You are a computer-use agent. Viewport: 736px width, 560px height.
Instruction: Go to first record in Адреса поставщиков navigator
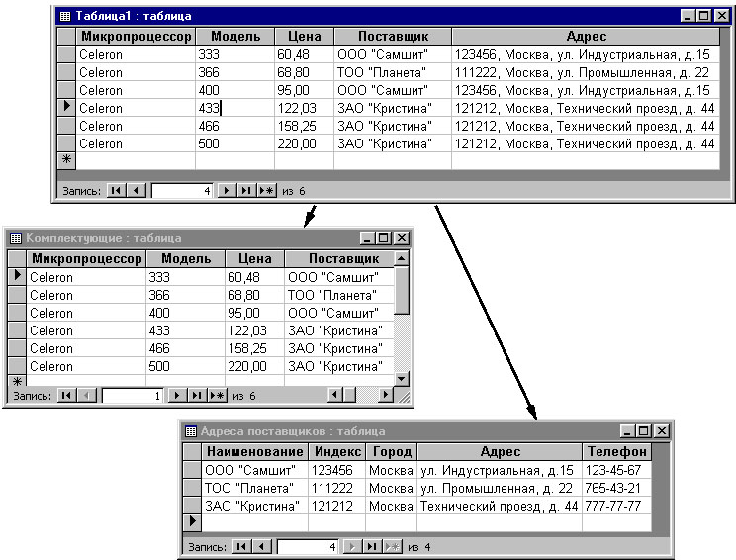[241, 546]
